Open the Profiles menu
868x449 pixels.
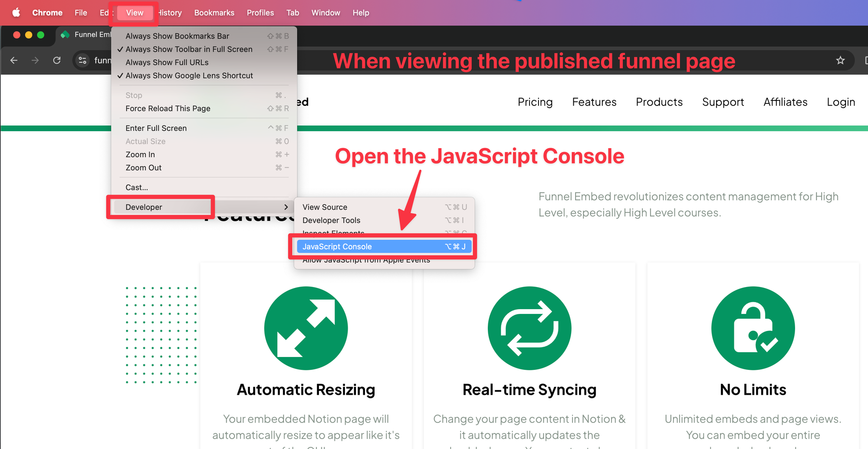tap(260, 13)
